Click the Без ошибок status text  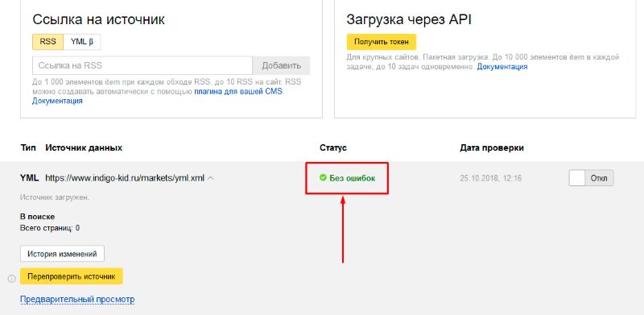(x=353, y=179)
